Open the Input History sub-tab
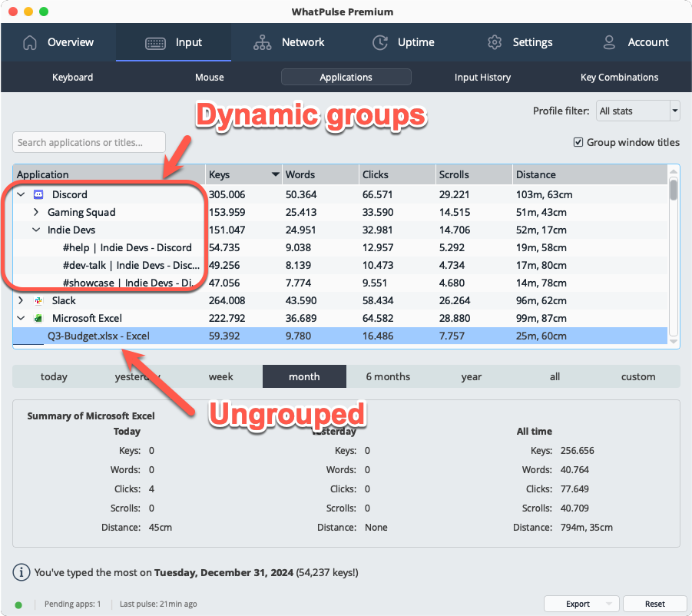Viewport: 692px width, 616px height. pyautogui.click(x=482, y=78)
